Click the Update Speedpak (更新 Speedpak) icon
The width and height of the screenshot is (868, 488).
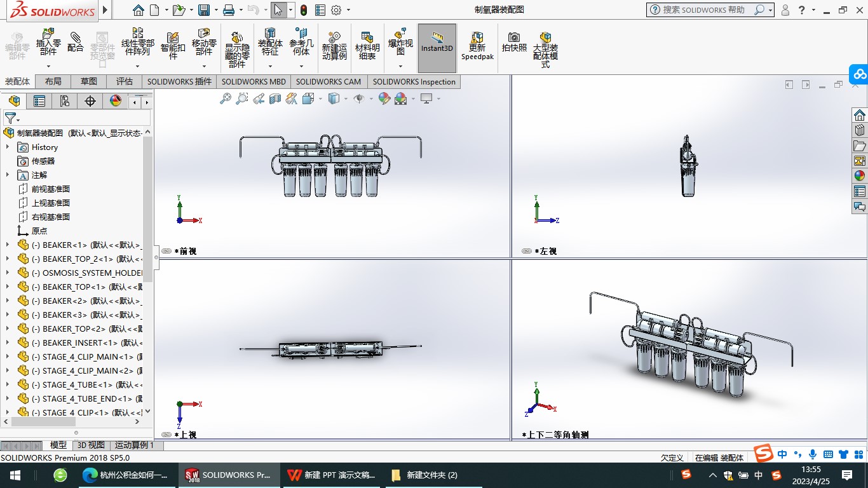tap(477, 44)
